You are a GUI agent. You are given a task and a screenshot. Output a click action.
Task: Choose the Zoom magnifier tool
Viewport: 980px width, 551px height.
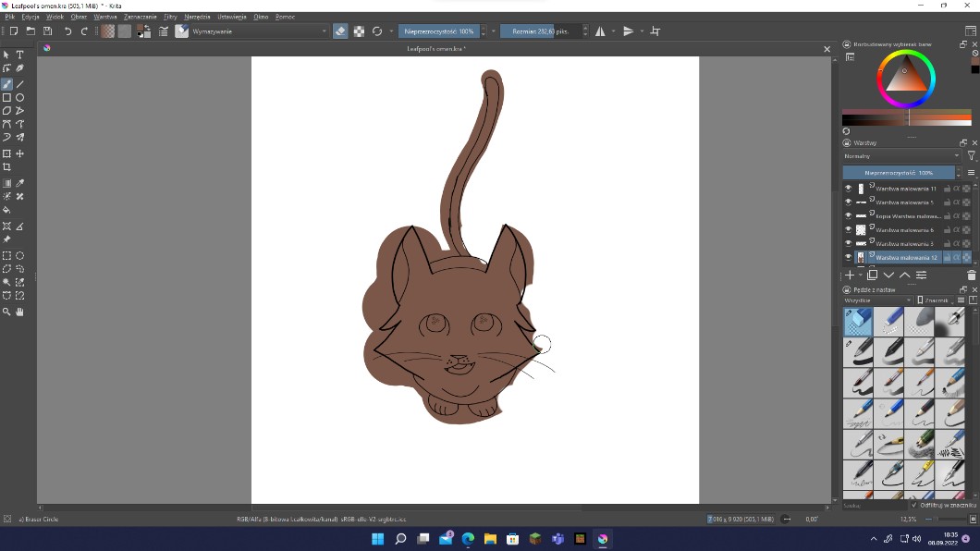6,312
